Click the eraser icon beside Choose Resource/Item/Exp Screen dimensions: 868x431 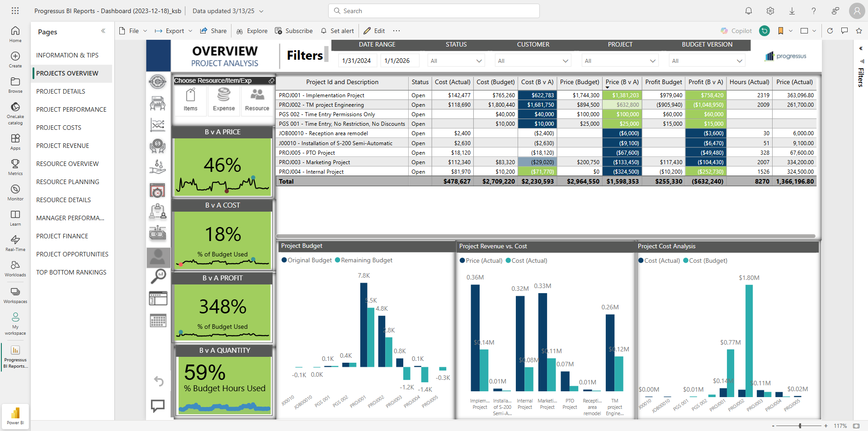point(271,81)
